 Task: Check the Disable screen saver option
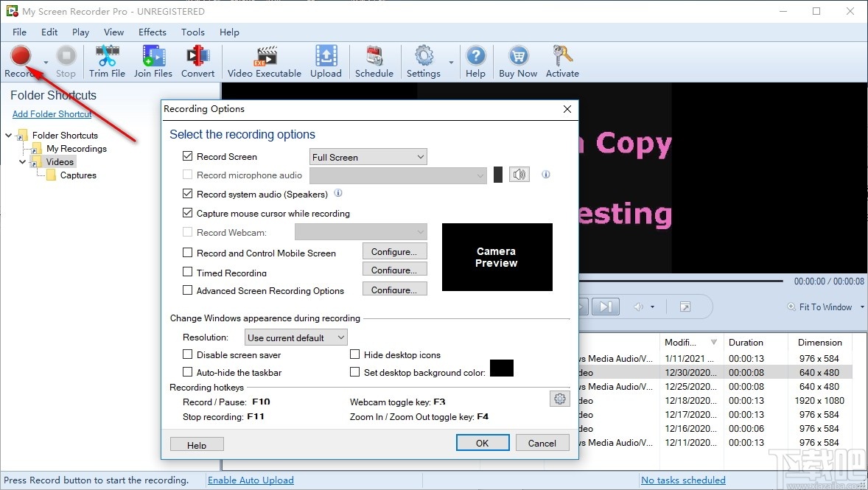pyautogui.click(x=187, y=354)
